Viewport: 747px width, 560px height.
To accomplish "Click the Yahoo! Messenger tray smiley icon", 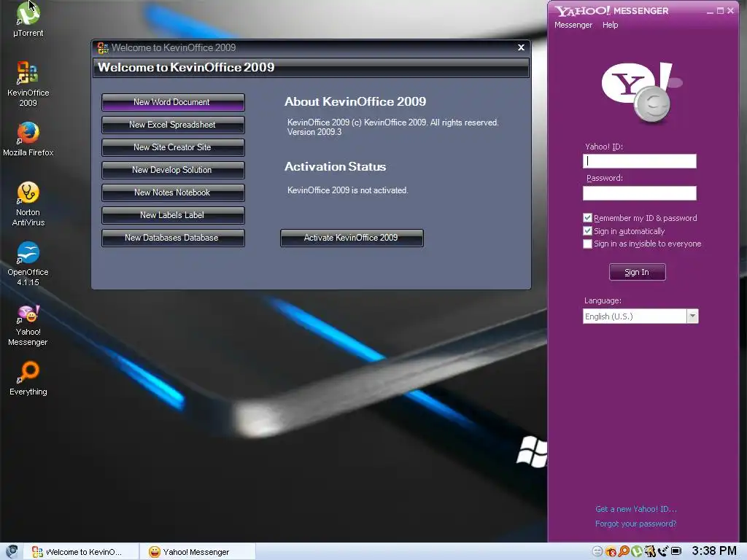I will 597,551.
